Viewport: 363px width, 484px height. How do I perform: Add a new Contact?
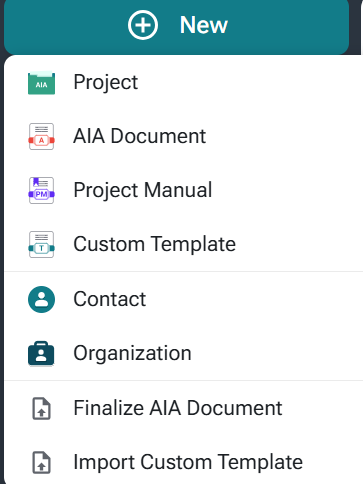[x=183, y=299]
